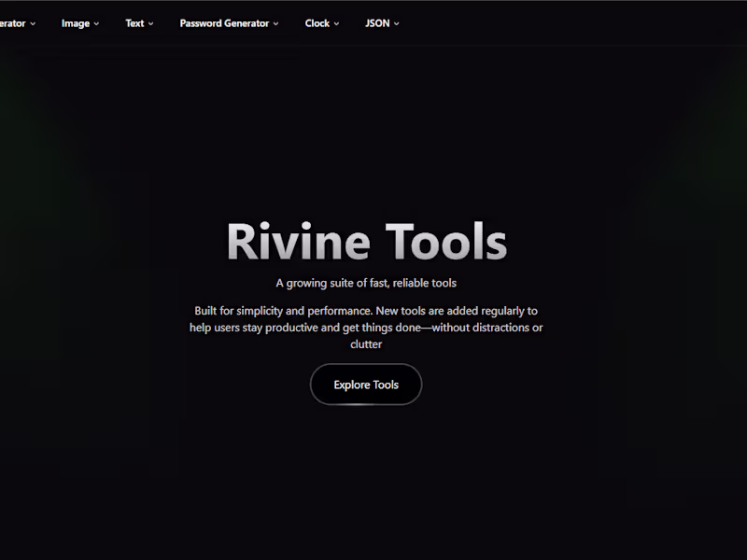Image resolution: width=747 pixels, height=560 pixels.
Task: Click the Explore Tools button
Action: (x=365, y=384)
